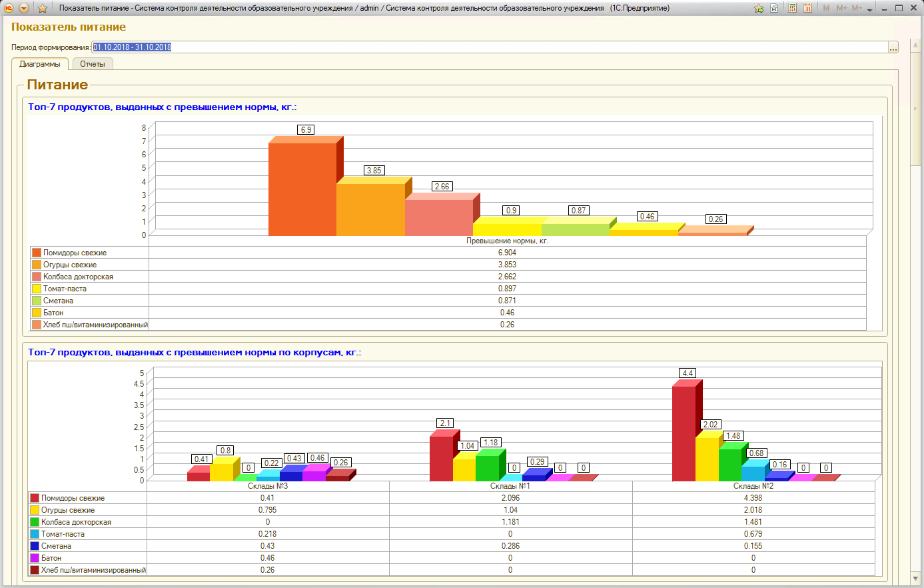
Task: Open the history document-star icon
Action: pos(774,8)
